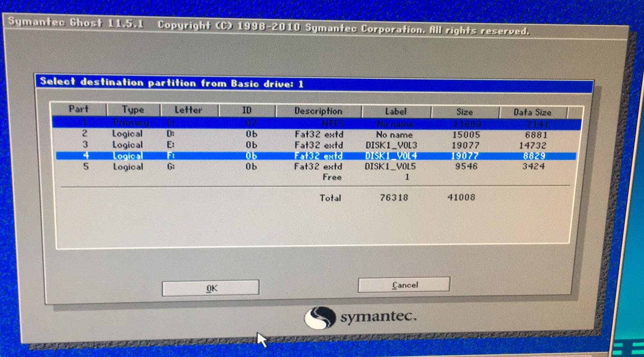Image resolution: width=644 pixels, height=357 pixels.
Task: Click size 19077 in the DISK1_VOL3 row
Action: tap(465, 145)
